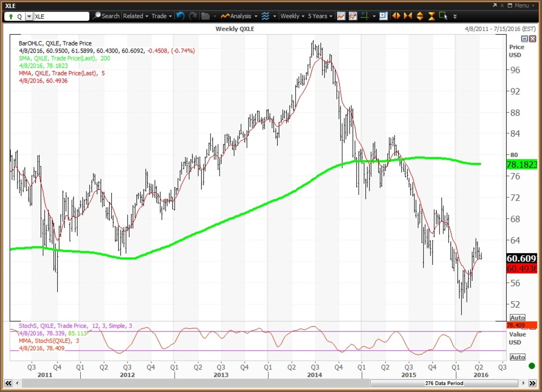Viewport: 542px width, 392px height.
Task: Click the BarOHLC QXLE legend label
Action: (x=55, y=43)
